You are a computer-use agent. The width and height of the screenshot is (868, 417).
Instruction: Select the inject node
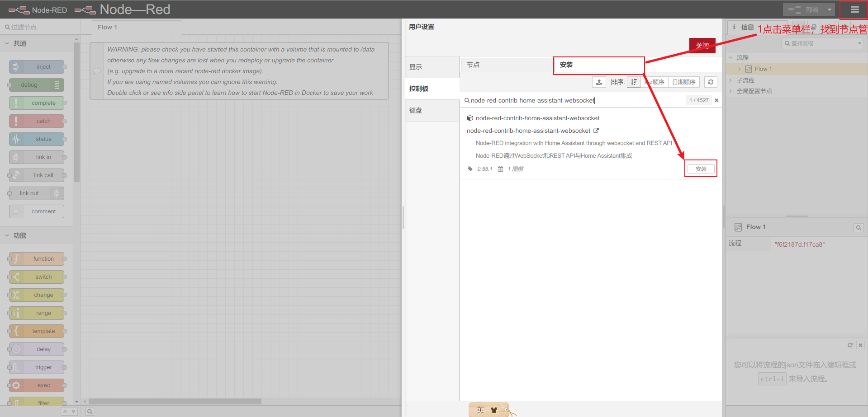37,67
